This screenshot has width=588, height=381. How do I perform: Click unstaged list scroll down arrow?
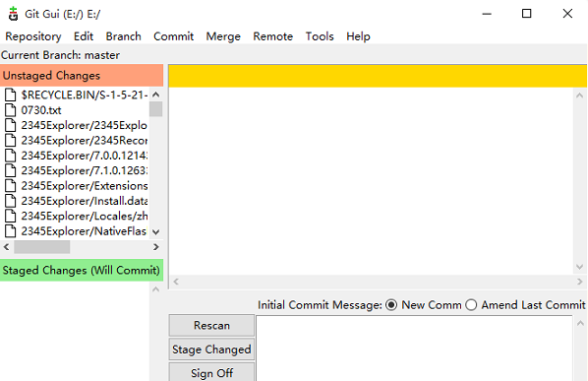(x=156, y=232)
